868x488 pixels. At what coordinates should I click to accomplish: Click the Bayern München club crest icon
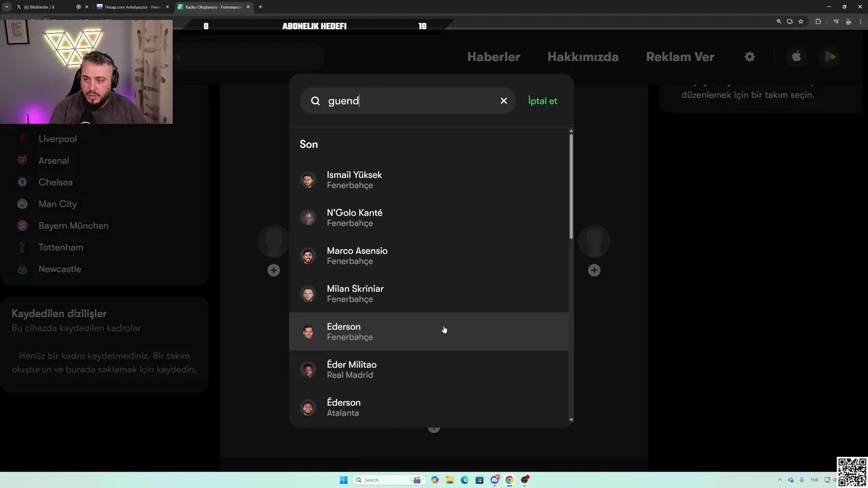click(x=22, y=226)
